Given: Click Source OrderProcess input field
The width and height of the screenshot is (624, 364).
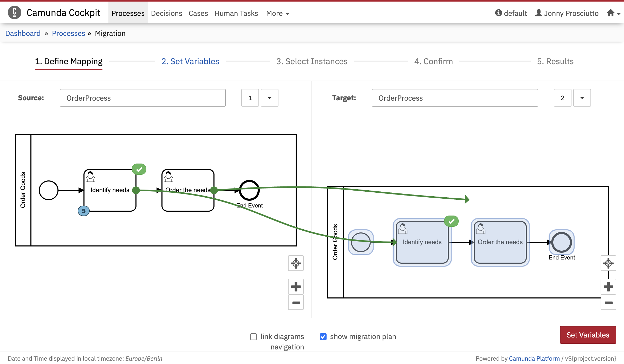Looking at the screenshot, I should point(143,98).
